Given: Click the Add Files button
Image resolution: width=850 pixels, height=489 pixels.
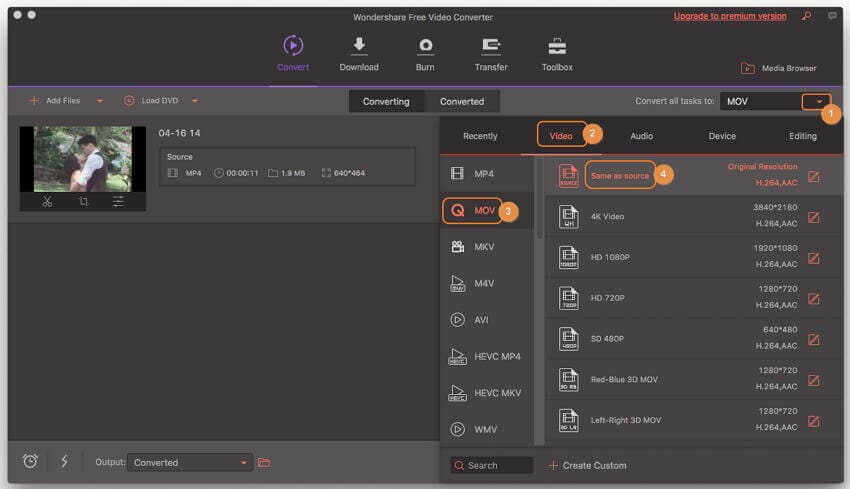Looking at the screenshot, I should (54, 101).
